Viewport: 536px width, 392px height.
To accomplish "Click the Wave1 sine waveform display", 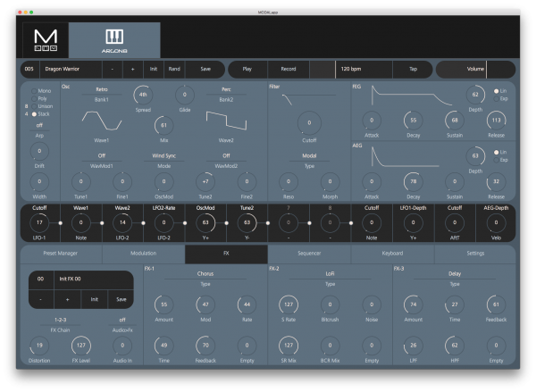I will pos(102,121).
